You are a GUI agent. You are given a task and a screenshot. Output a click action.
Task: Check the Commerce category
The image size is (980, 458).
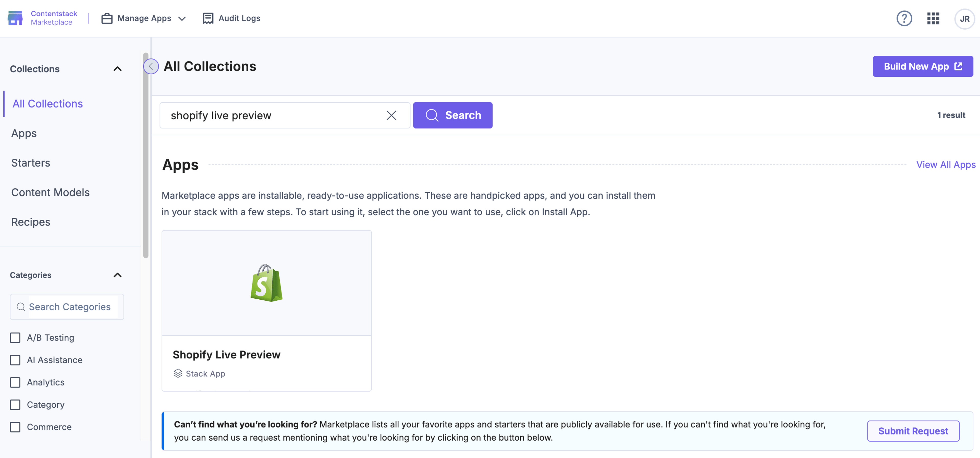click(x=15, y=427)
